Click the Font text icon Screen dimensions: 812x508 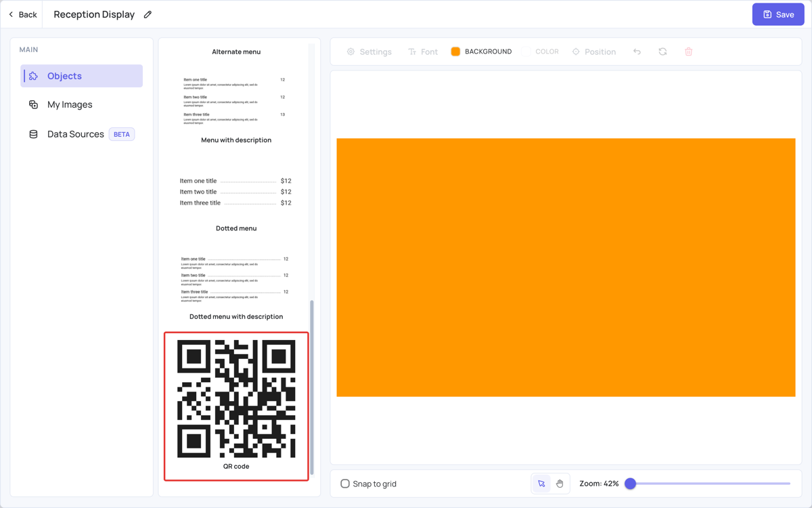click(412, 51)
